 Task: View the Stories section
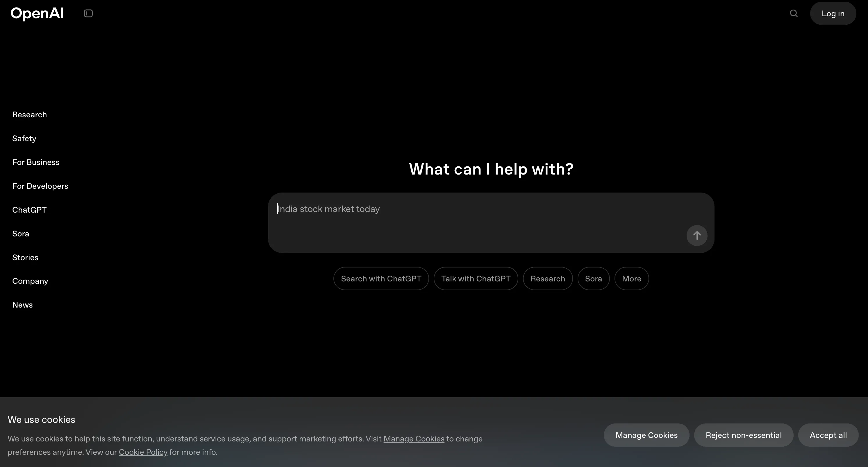(25, 257)
